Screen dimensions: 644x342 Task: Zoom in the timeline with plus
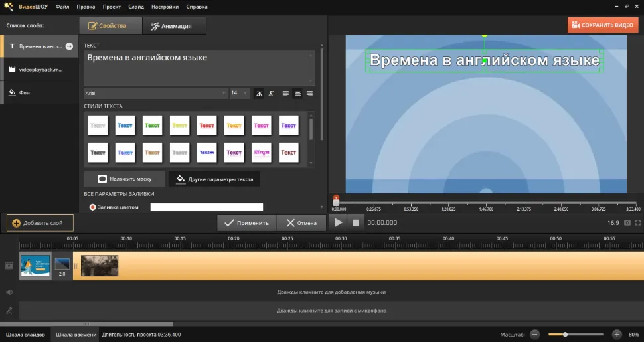pos(617,335)
